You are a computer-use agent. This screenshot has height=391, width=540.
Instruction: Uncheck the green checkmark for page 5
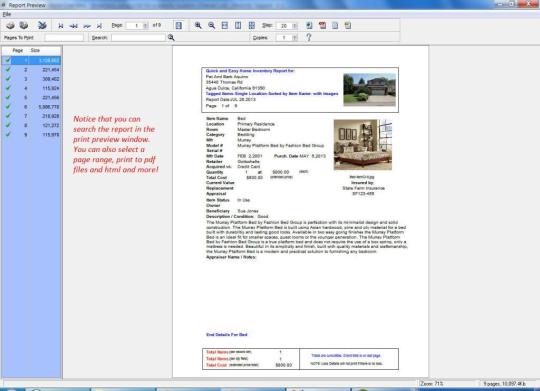coord(8,97)
